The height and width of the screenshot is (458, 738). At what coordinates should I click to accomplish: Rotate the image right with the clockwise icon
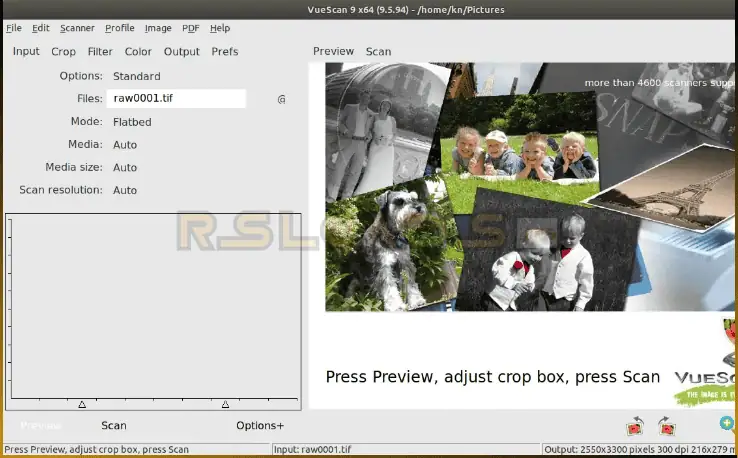point(666,426)
